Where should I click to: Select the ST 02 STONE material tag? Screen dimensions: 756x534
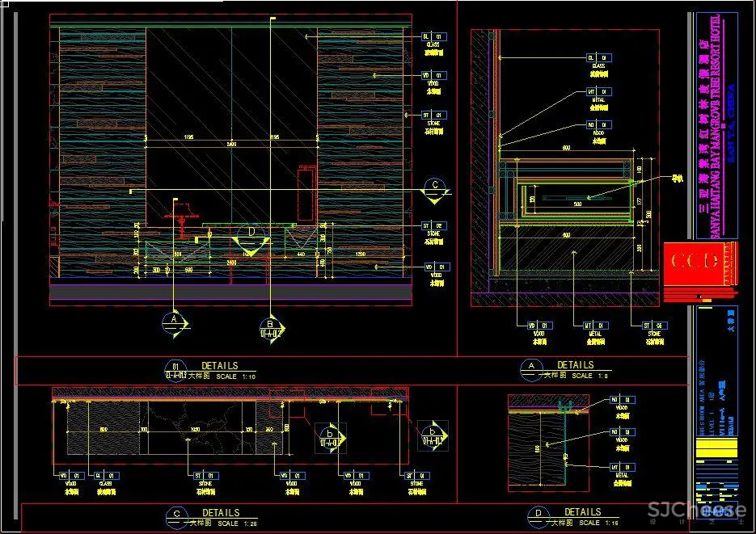click(x=433, y=226)
